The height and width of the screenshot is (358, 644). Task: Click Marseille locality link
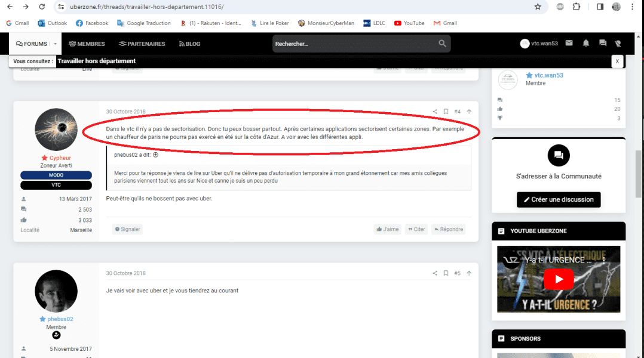[81, 230]
